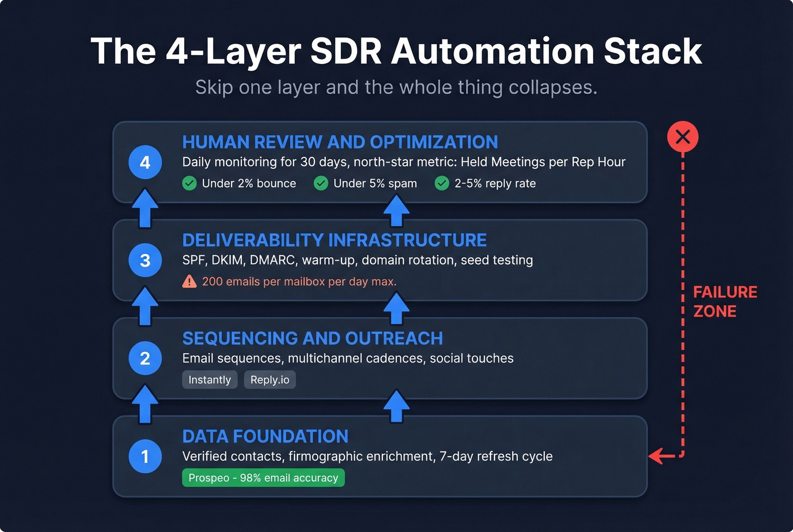The height and width of the screenshot is (532, 793).
Task: Toggle the Reply.io tag
Action: (x=270, y=380)
